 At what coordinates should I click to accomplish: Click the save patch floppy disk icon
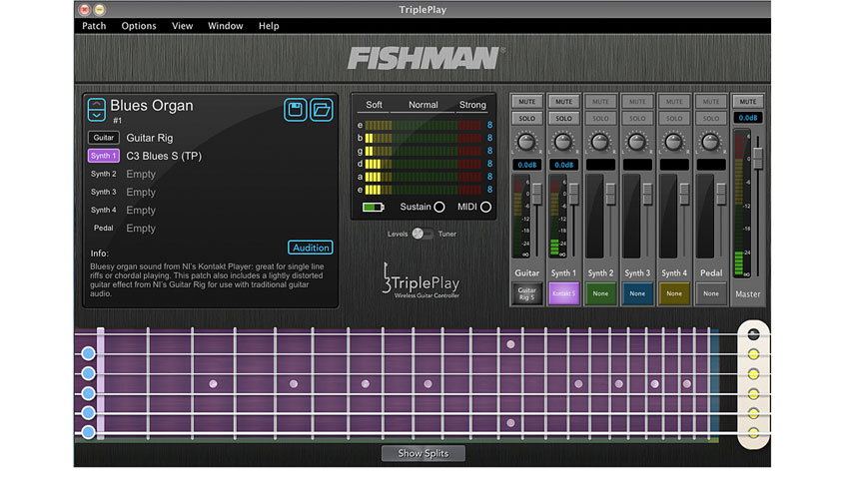pyautogui.click(x=295, y=110)
